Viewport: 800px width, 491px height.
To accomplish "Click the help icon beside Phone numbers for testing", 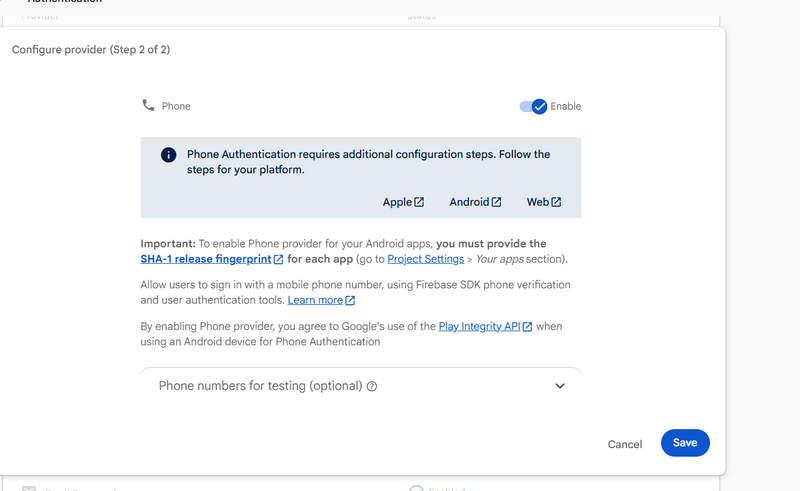I will pyautogui.click(x=372, y=386).
